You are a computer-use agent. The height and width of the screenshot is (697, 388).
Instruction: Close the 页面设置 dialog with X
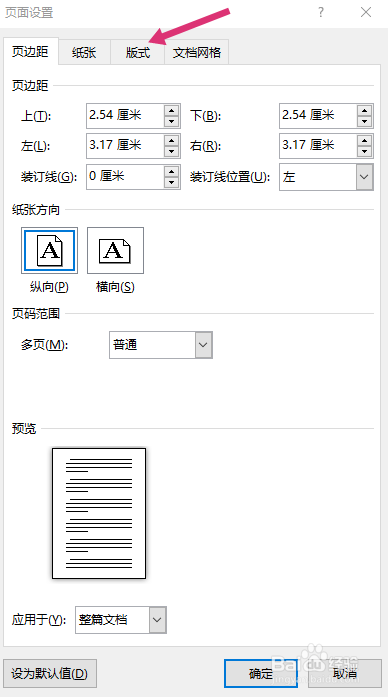tap(366, 12)
